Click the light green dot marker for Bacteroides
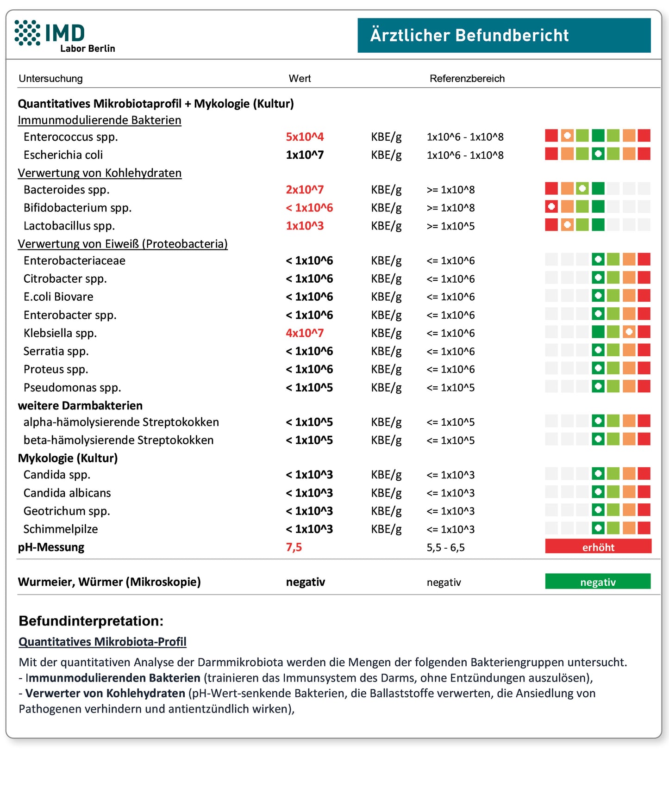Viewport: 669px width, 812px height. click(x=582, y=188)
